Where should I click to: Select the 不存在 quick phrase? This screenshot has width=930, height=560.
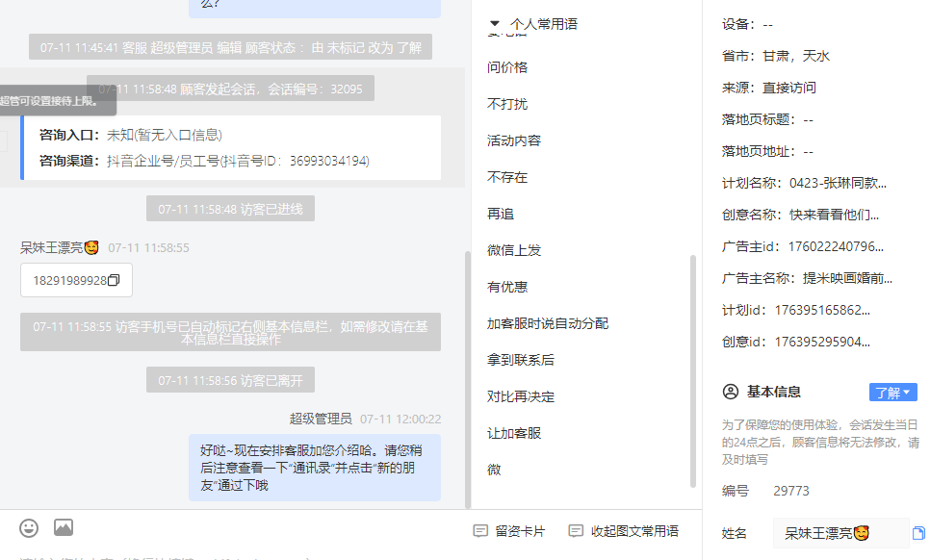tap(507, 178)
